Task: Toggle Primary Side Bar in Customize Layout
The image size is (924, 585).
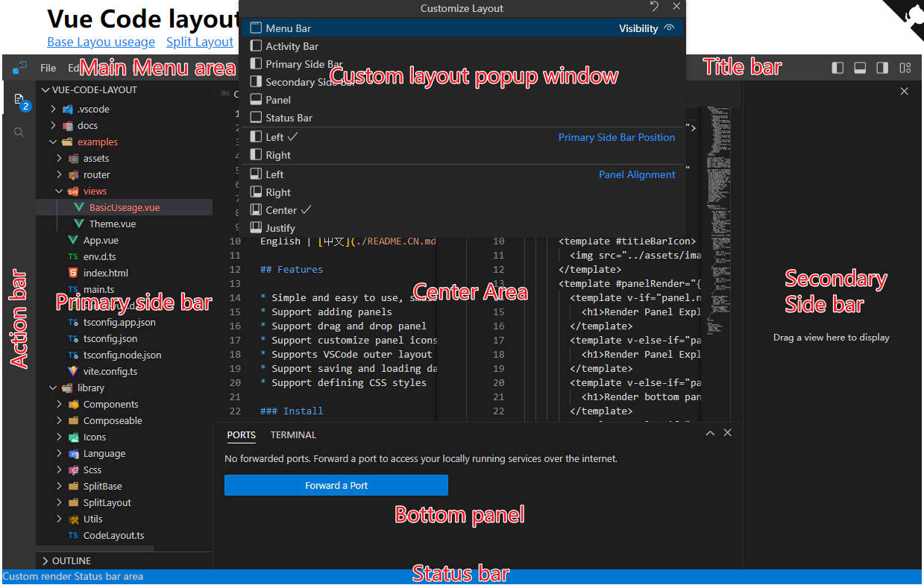Action: [462, 64]
